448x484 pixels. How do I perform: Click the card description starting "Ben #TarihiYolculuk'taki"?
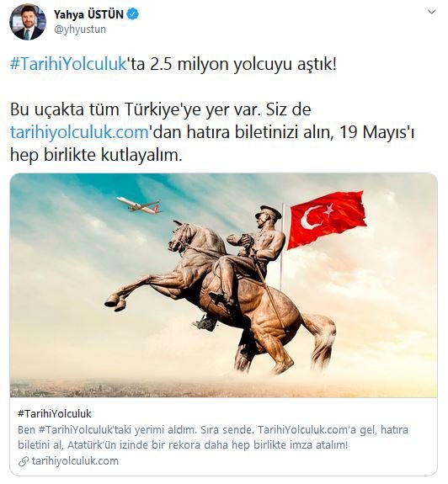click(213, 438)
